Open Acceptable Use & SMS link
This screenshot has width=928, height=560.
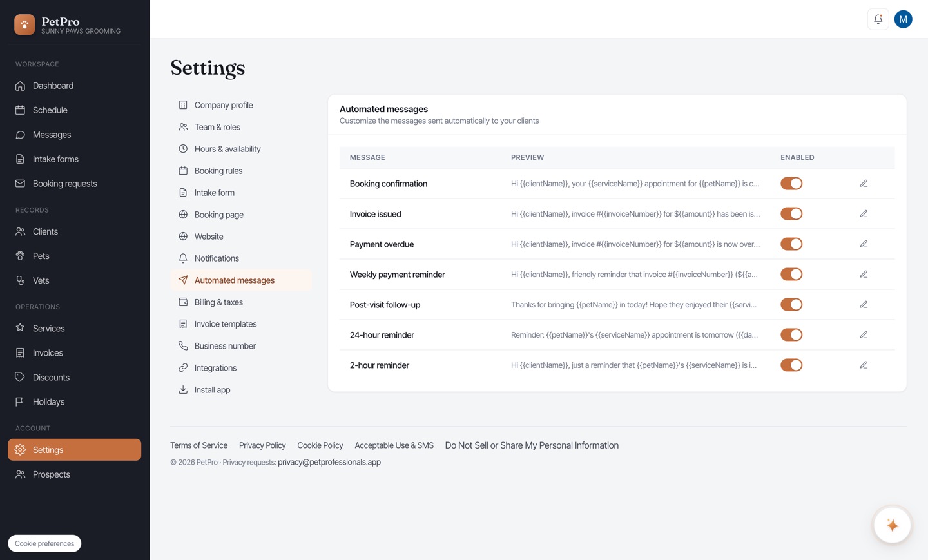click(x=394, y=445)
